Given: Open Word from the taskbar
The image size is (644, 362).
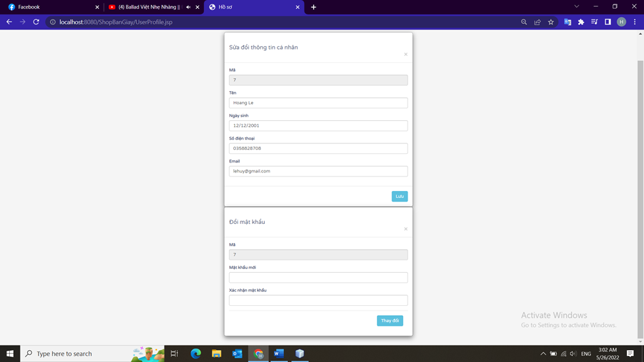Looking at the screenshot, I should tap(279, 353).
